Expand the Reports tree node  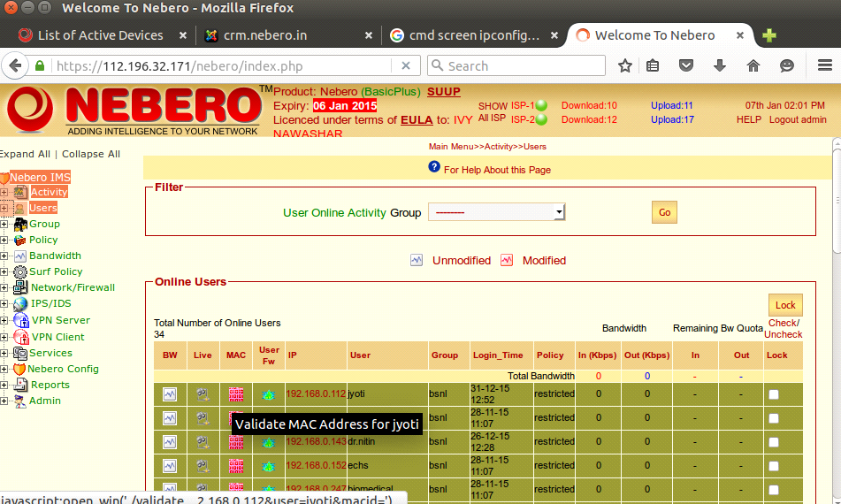tap(4, 385)
